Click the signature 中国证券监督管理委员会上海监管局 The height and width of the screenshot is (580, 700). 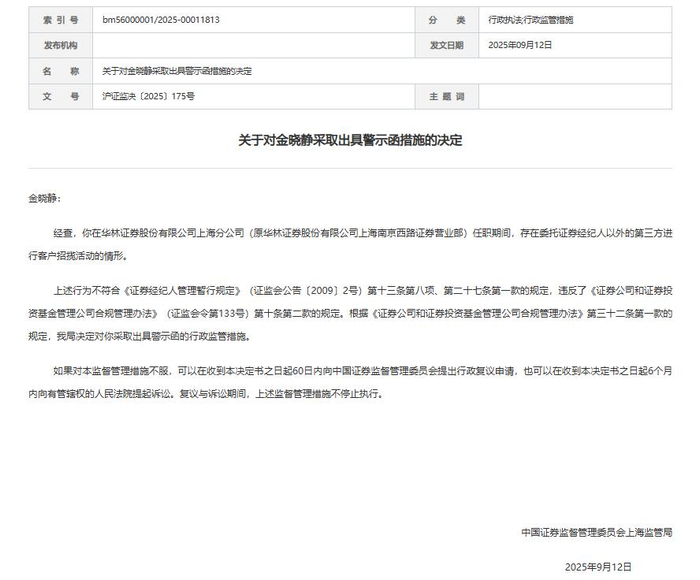[596, 532]
